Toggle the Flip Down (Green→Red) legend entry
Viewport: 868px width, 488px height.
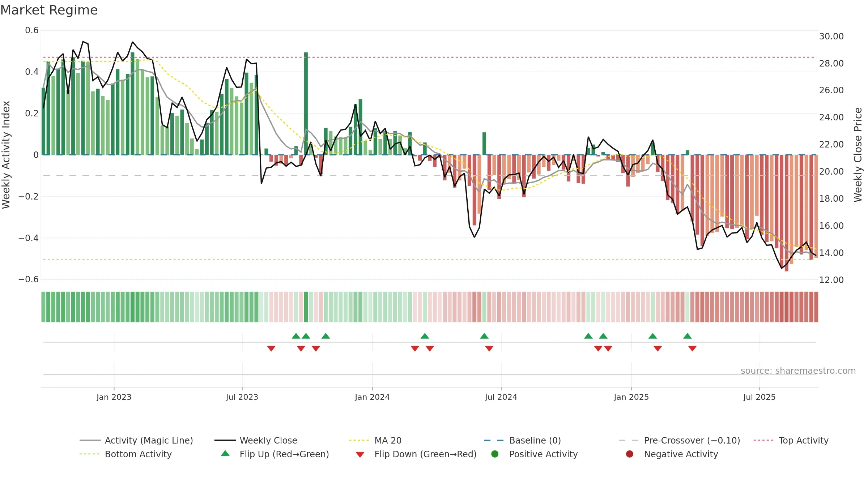pos(416,454)
